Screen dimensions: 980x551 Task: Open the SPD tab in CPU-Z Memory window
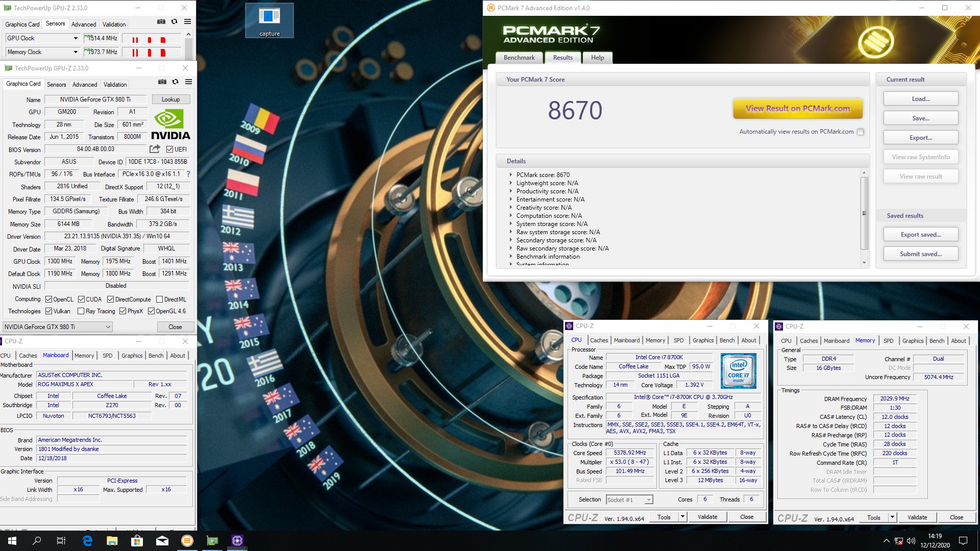pyautogui.click(x=888, y=341)
